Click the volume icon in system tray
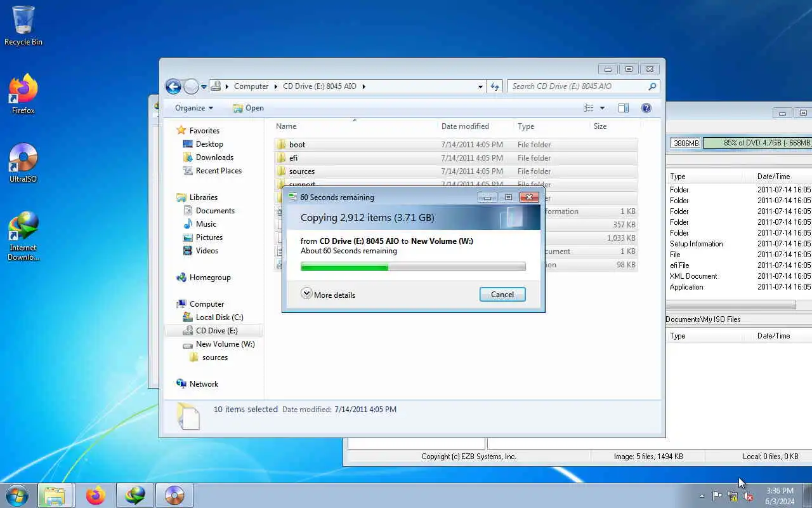Screen dimensions: 812x508 click(749, 496)
